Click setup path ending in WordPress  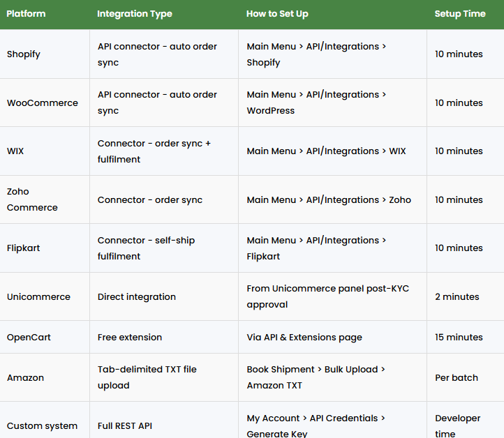332,103
